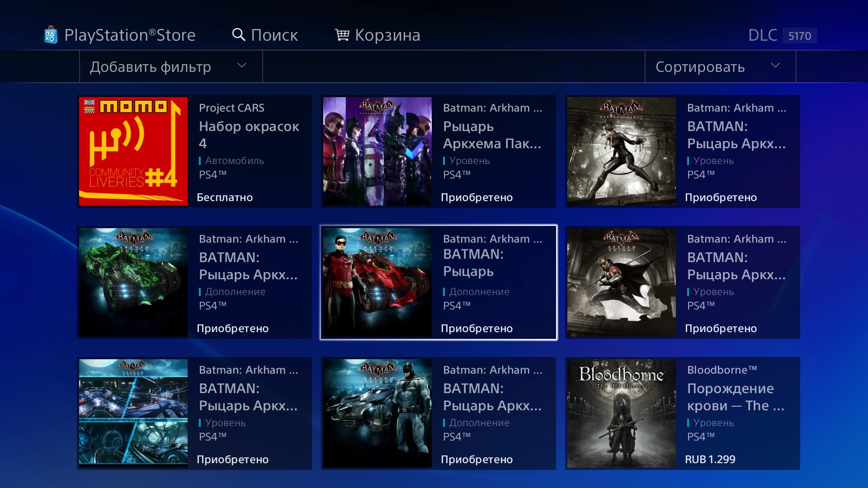Click the RUB 1.299 price
The image size is (868, 488).
[x=710, y=460]
